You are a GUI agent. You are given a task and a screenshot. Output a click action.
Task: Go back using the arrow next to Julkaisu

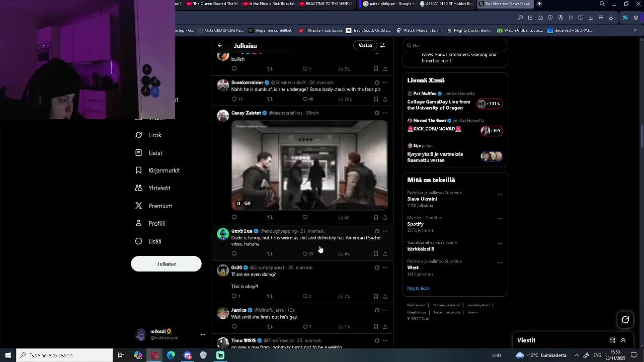(x=220, y=45)
